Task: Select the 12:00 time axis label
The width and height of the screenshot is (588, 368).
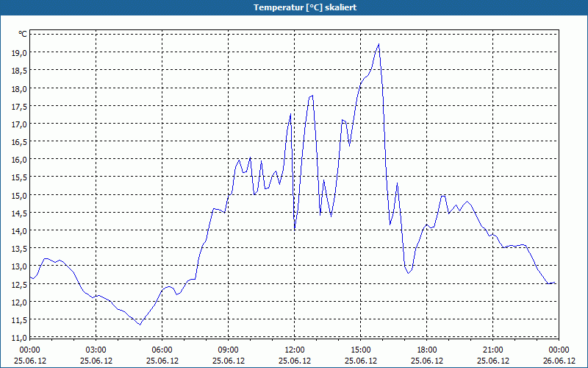Action: point(295,350)
